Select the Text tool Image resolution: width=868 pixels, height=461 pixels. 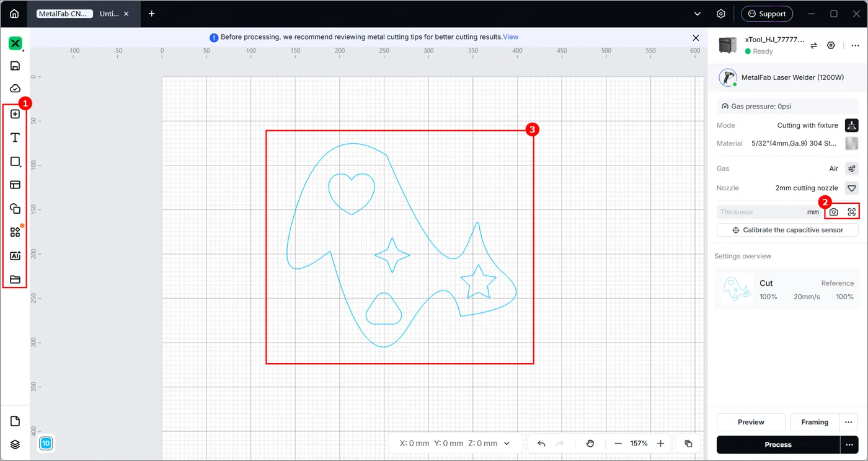15,138
